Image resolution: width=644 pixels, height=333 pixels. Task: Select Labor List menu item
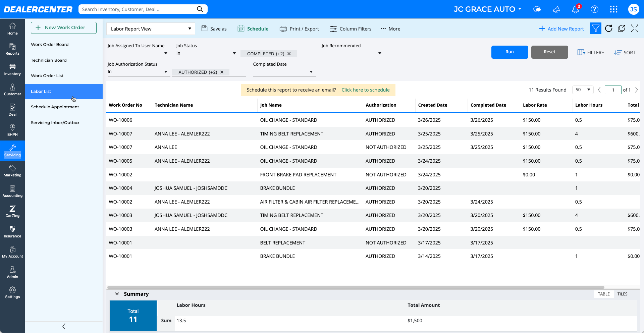click(64, 92)
